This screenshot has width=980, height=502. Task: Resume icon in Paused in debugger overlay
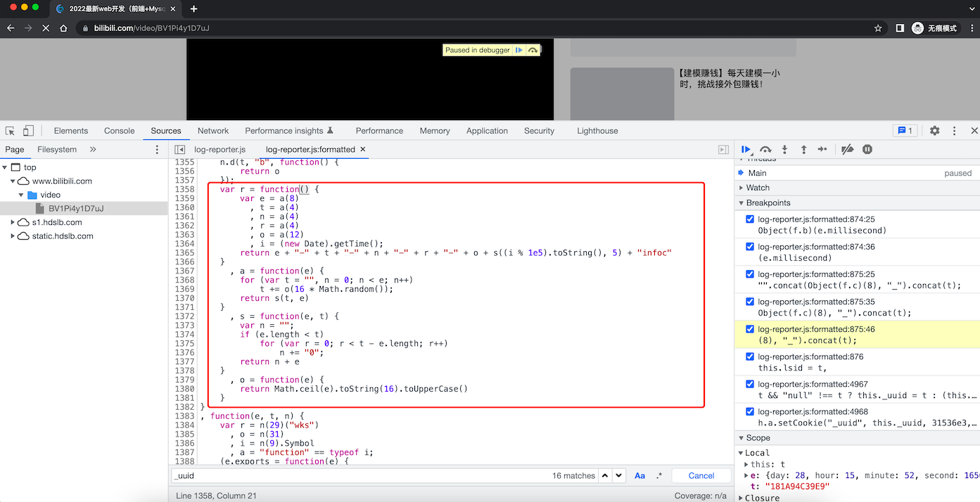(x=519, y=50)
